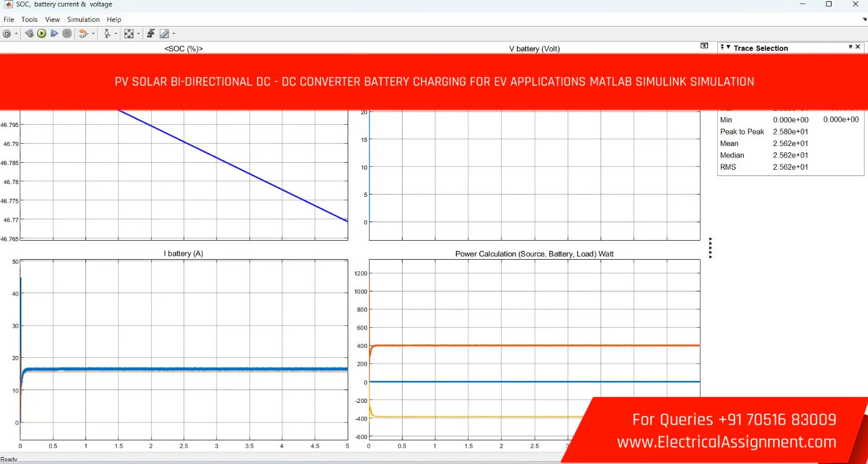This screenshot has height=464, width=868.
Task: Open the Tools menu
Action: [29, 20]
